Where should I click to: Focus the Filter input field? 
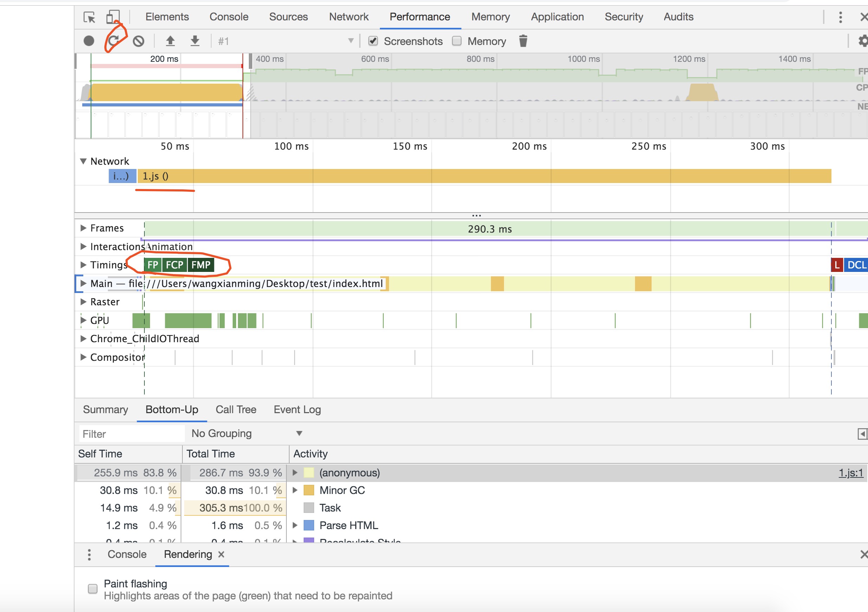click(132, 434)
